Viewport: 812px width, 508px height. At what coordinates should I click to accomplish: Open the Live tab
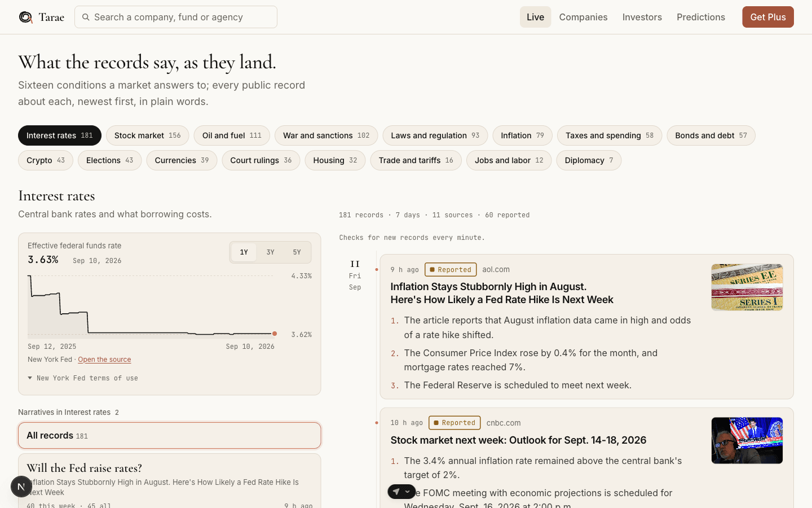coord(535,17)
